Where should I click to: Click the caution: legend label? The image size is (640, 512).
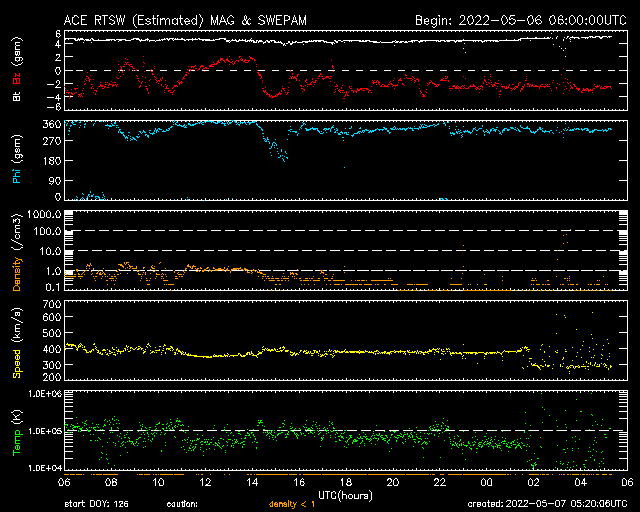point(180,505)
